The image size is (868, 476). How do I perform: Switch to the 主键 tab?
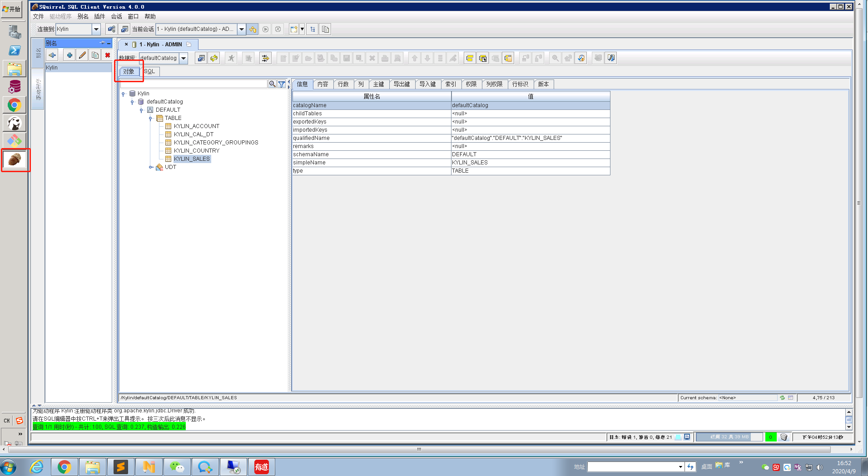coord(379,84)
